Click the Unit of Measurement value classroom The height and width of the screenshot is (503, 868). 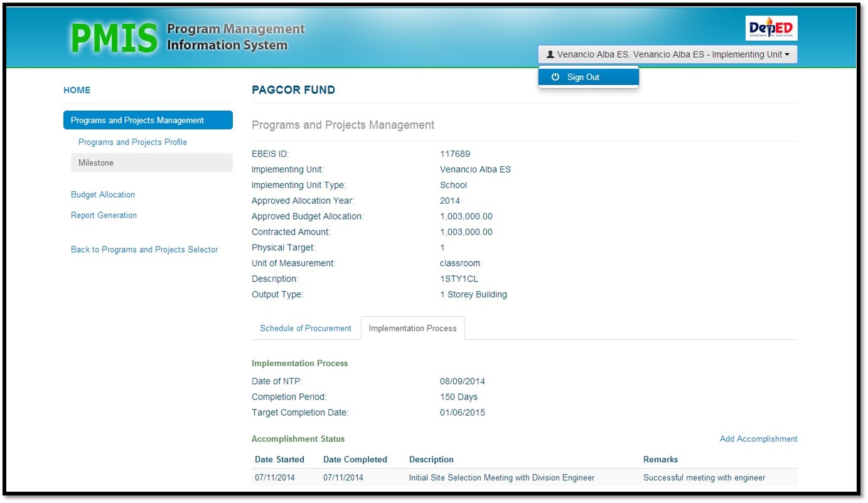(x=460, y=263)
